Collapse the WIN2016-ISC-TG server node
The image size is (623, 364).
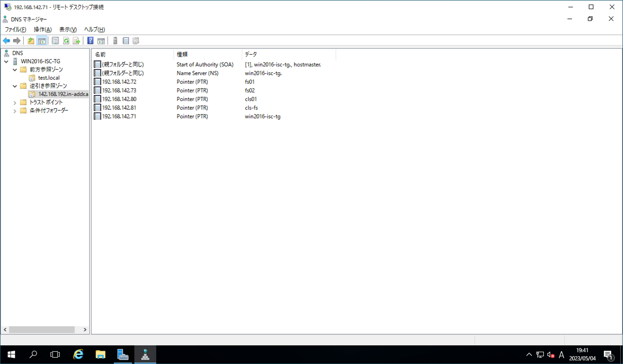point(6,61)
